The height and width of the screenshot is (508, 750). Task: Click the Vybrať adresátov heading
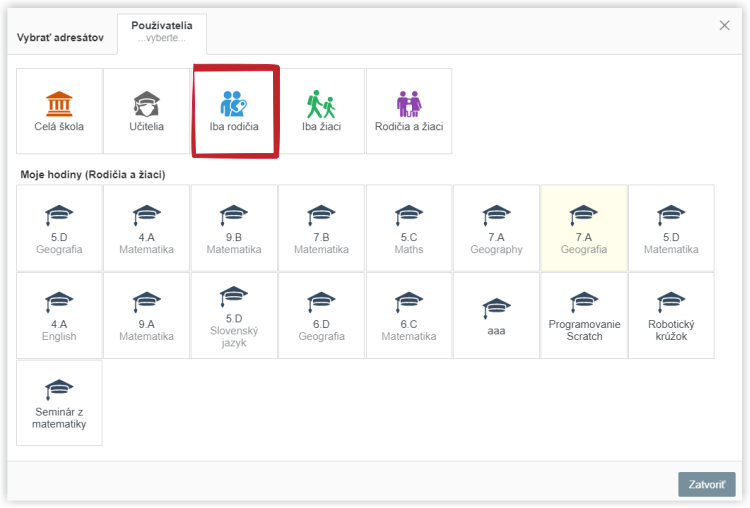tap(60, 38)
